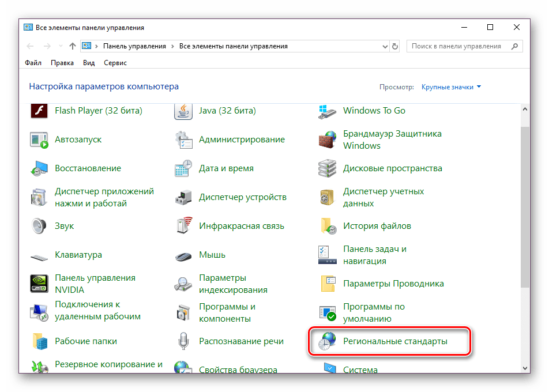The height and width of the screenshot is (392, 549).
Task: Click the Панель управления breadcrumb
Action: 134,46
